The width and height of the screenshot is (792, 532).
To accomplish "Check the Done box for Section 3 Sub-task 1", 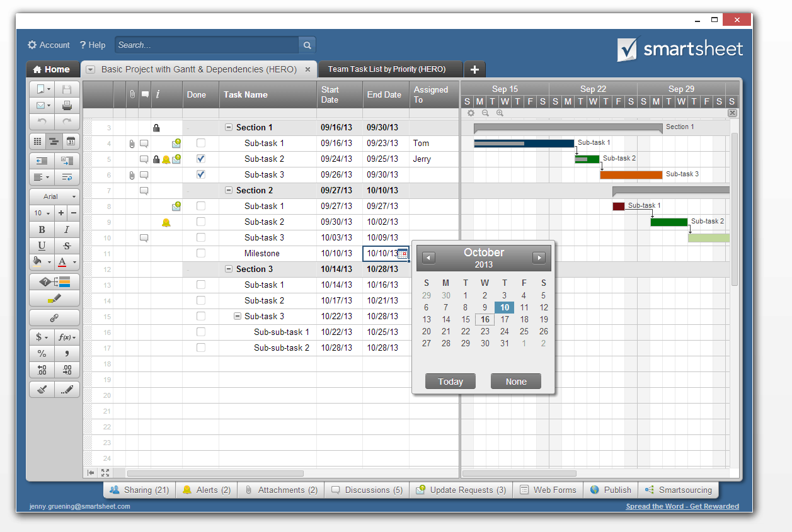I will pyautogui.click(x=200, y=285).
